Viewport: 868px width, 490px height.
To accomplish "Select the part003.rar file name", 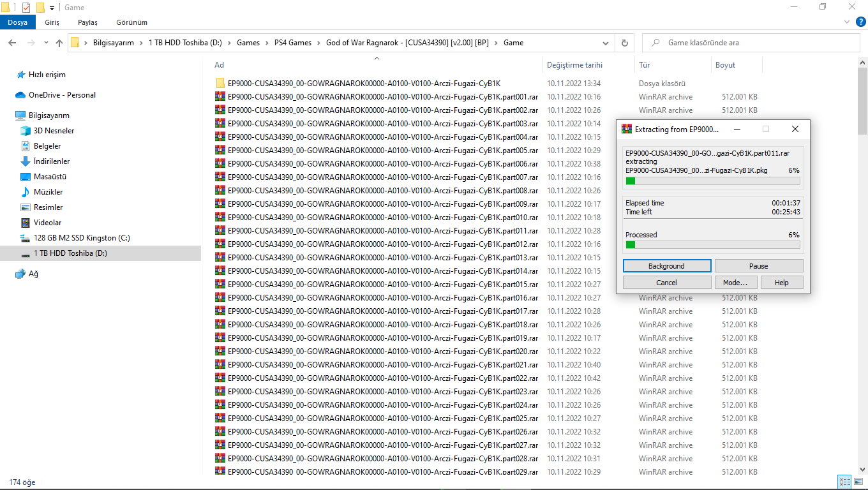I will point(383,124).
